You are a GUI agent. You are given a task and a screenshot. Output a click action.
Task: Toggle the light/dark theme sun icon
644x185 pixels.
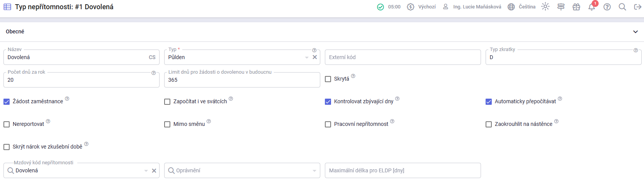pyautogui.click(x=545, y=7)
